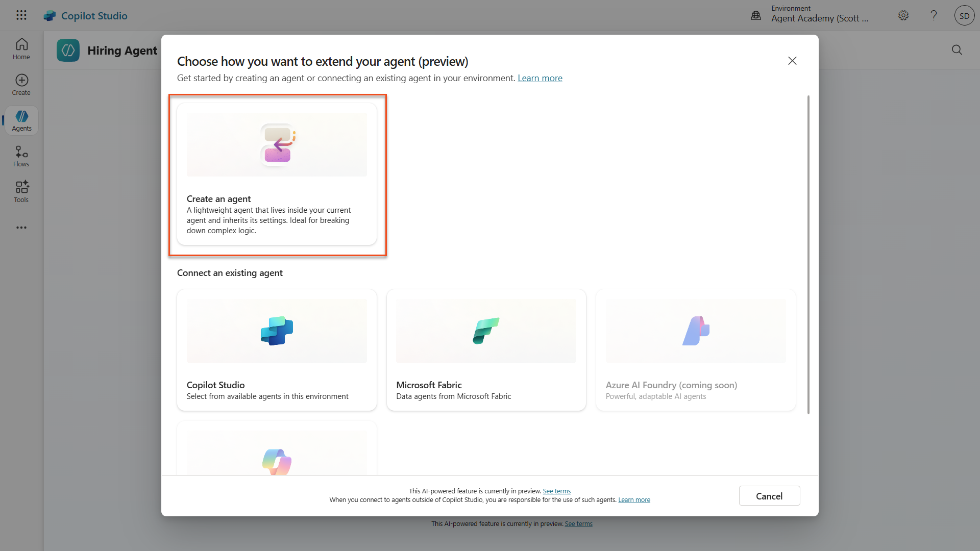Image resolution: width=980 pixels, height=551 pixels.
Task: Select the Copilot Studio agent card
Action: pos(277,350)
